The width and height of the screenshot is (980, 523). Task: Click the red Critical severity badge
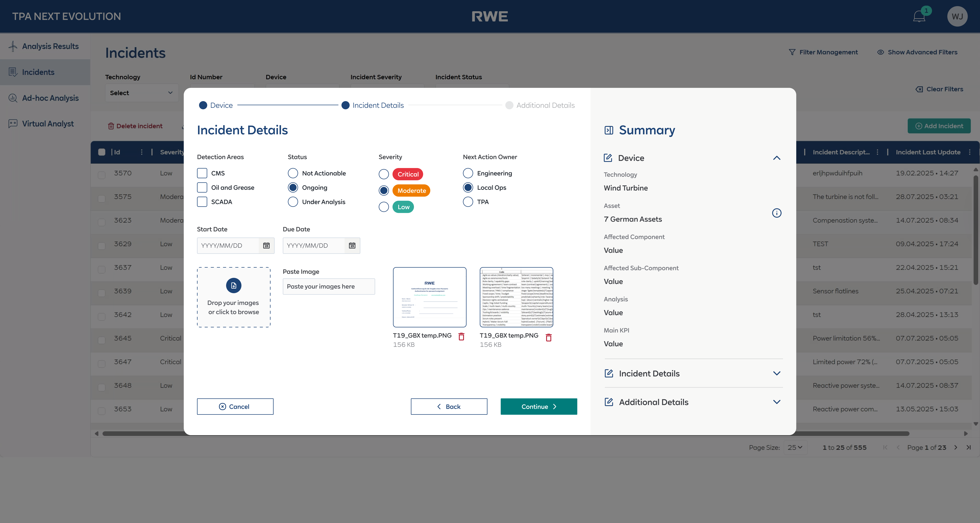point(408,174)
